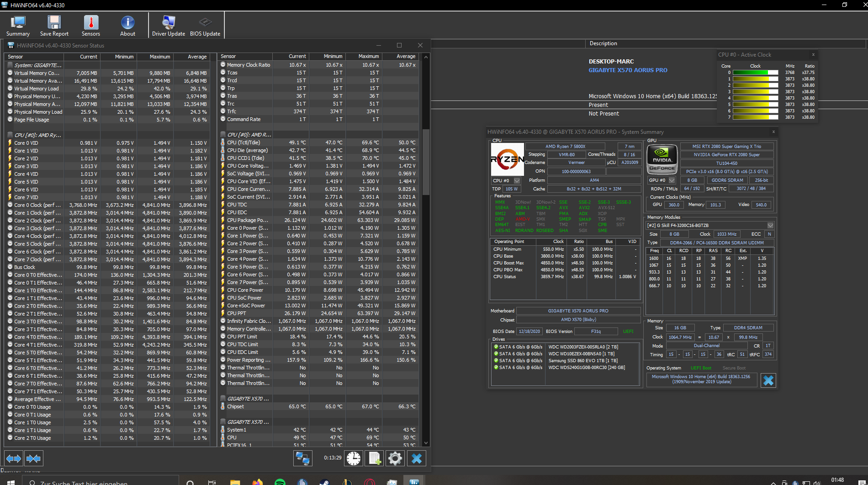Click the NVIDIA GeForce logo
The width and height of the screenshot is (868, 485).
point(662,159)
